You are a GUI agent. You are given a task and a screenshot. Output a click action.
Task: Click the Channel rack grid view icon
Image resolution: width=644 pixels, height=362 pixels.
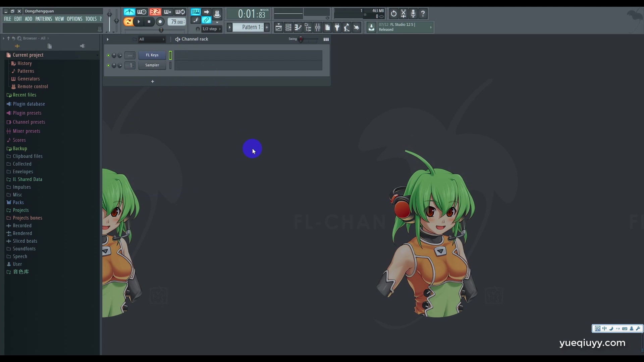pyautogui.click(x=326, y=39)
